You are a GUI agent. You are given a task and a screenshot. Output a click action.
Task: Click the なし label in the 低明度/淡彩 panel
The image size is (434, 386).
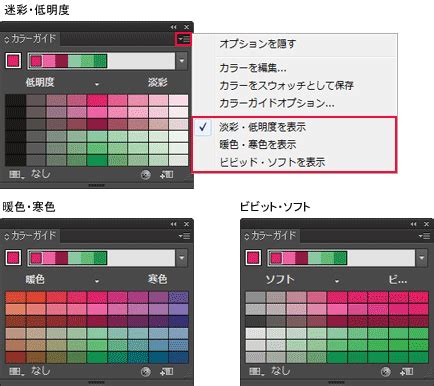(x=41, y=174)
